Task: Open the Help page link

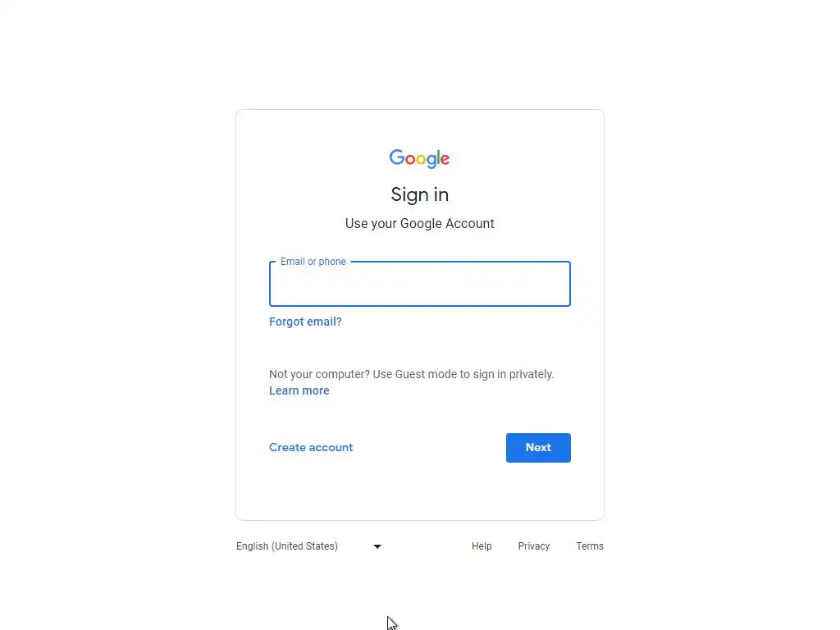Action: click(x=482, y=546)
